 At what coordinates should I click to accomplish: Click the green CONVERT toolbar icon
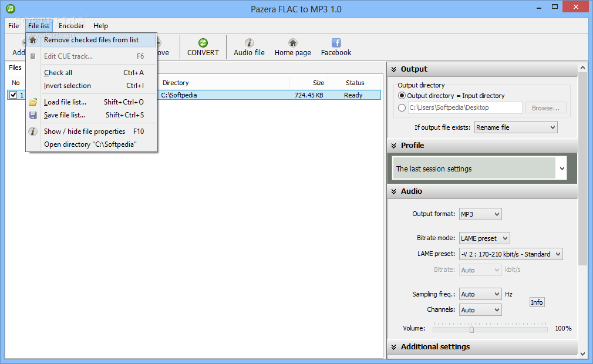coord(203,43)
